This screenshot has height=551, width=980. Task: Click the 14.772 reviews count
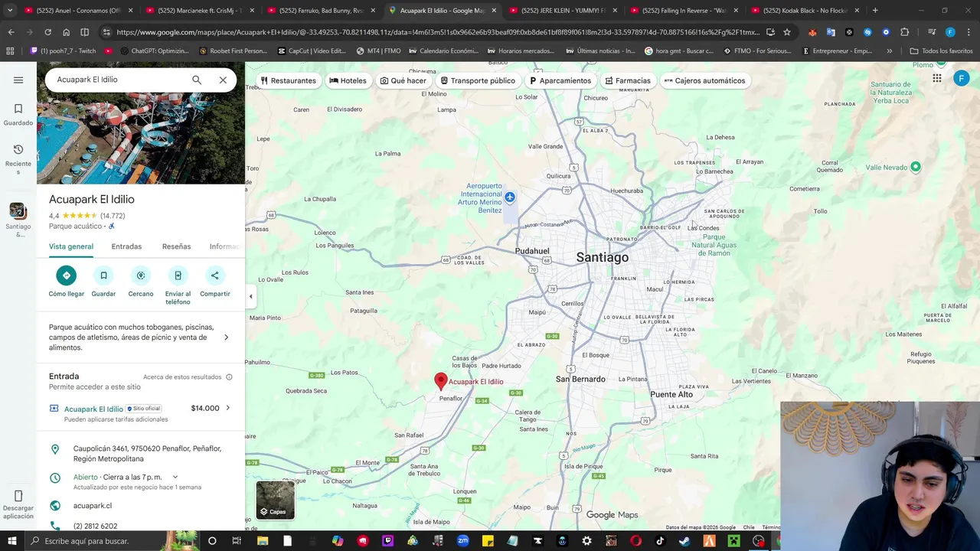(113, 216)
